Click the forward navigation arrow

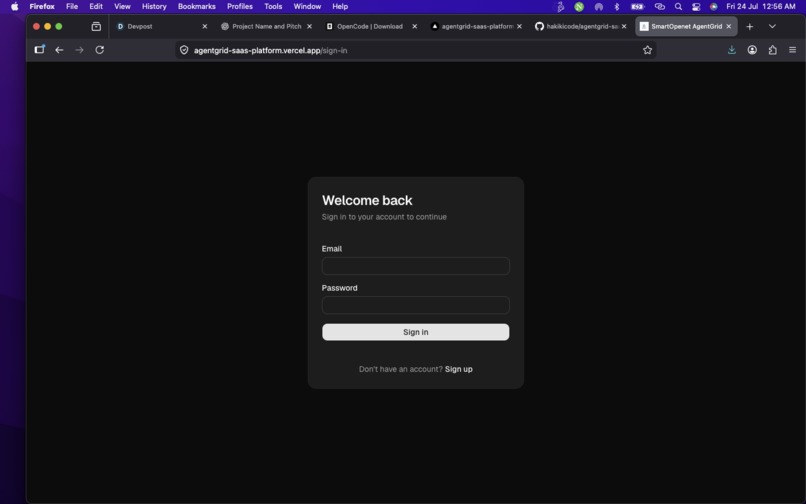[79, 50]
